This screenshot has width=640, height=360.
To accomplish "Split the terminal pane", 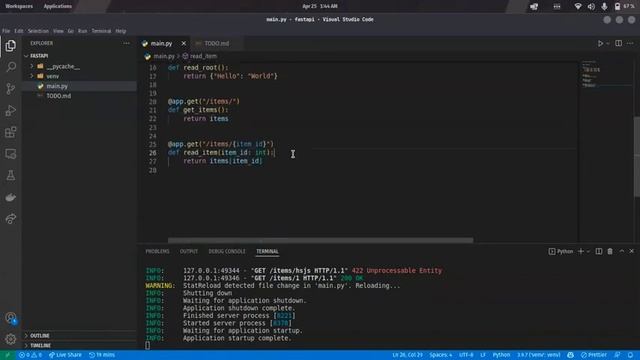I will tap(598, 251).
